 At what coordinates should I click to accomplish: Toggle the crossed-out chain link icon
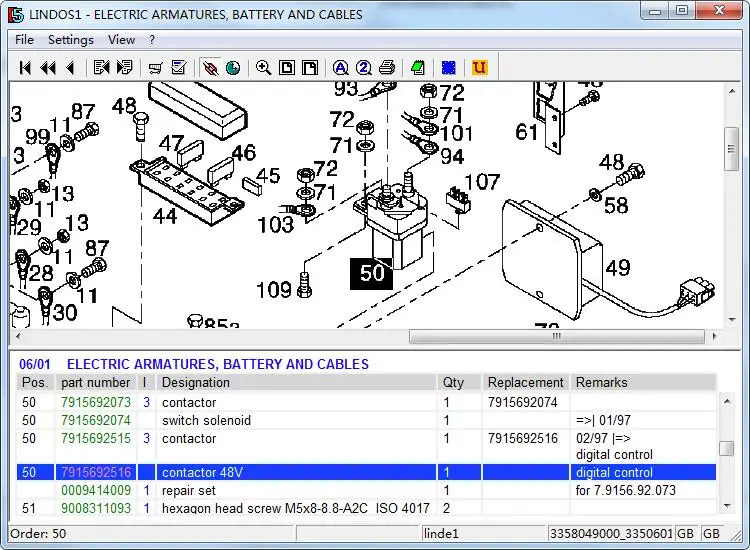210,68
